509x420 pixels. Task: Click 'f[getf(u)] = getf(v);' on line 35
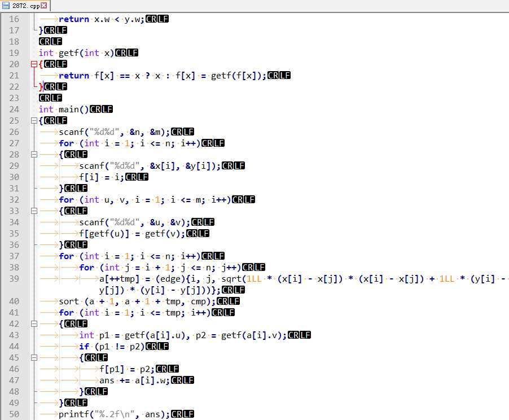(x=133, y=234)
